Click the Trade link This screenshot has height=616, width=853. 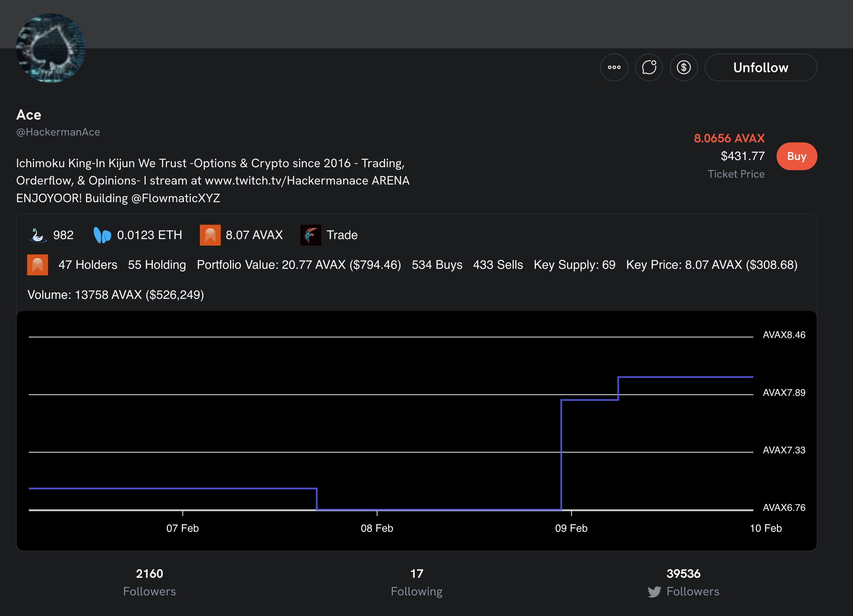pyautogui.click(x=342, y=235)
